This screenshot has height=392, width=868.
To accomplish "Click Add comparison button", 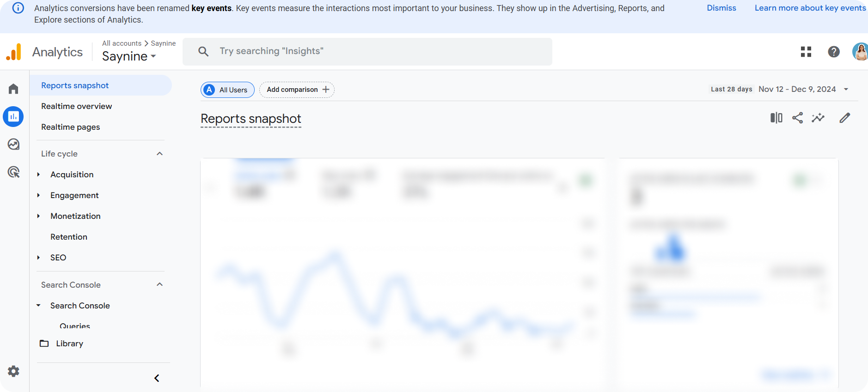I will [x=297, y=90].
